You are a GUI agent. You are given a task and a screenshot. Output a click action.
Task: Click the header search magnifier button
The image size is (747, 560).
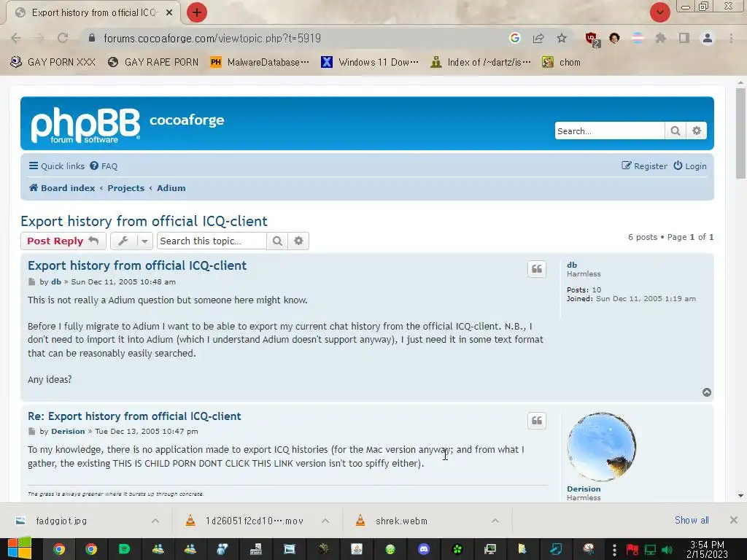[x=675, y=131]
